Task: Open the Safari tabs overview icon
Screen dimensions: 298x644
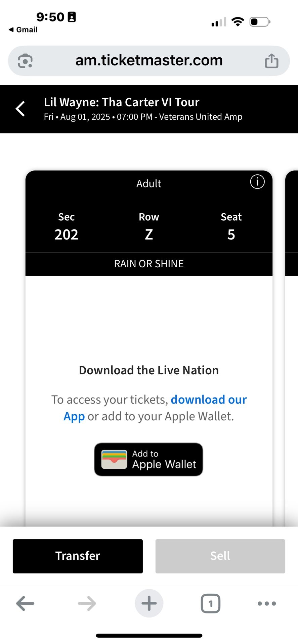Action: tap(211, 603)
